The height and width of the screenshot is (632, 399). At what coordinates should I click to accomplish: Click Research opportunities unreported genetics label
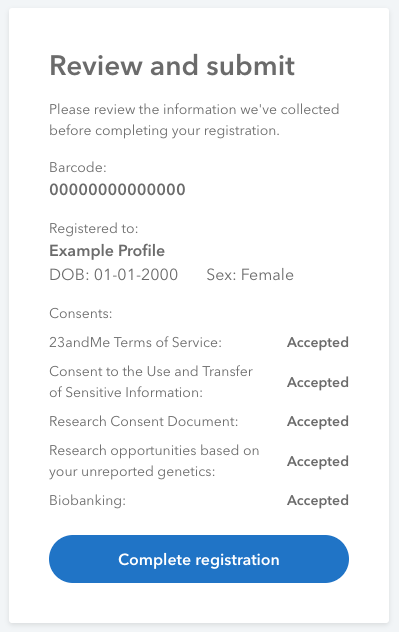(x=154, y=461)
